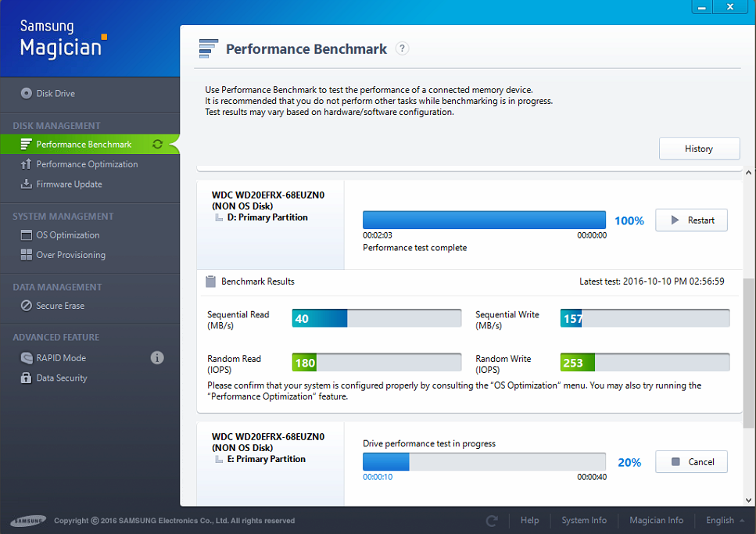
Task: Select Performance Benchmark in sidebar
Action: click(x=90, y=144)
